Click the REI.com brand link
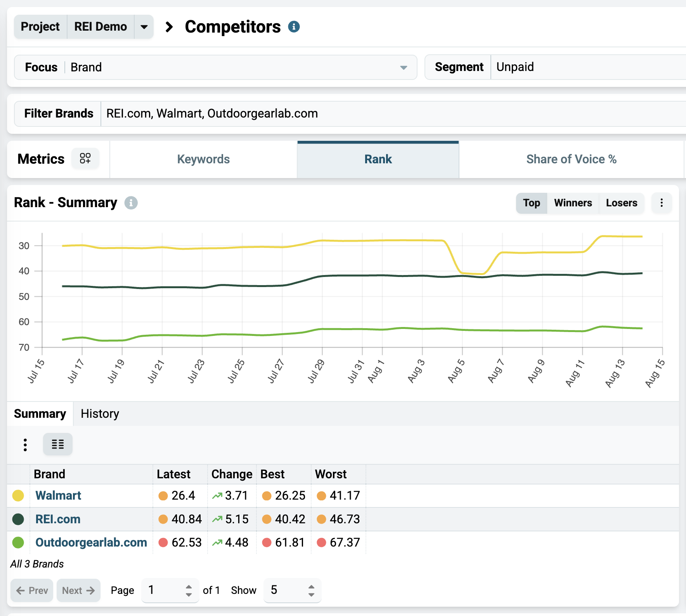Image resolution: width=686 pixels, height=616 pixels. point(58,519)
